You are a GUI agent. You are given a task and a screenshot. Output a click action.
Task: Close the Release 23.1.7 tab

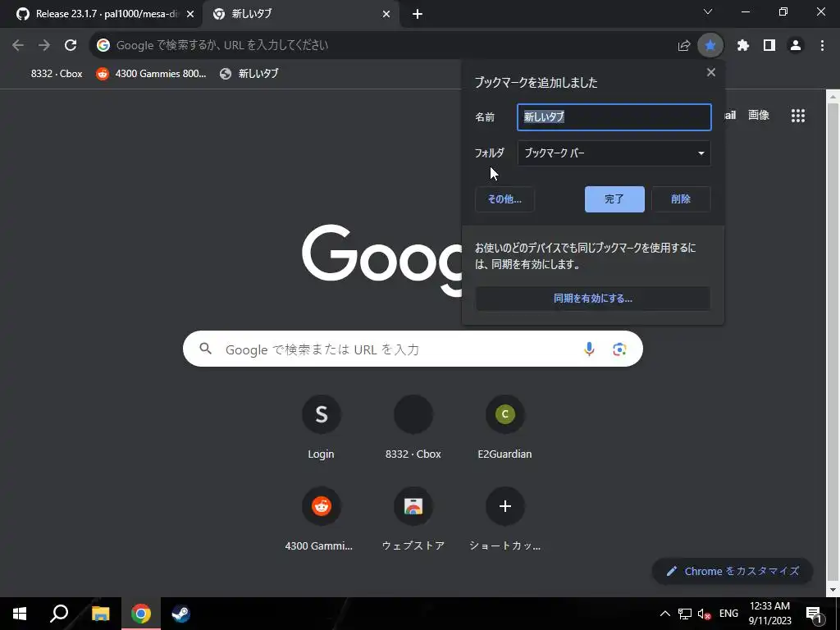pos(189,14)
